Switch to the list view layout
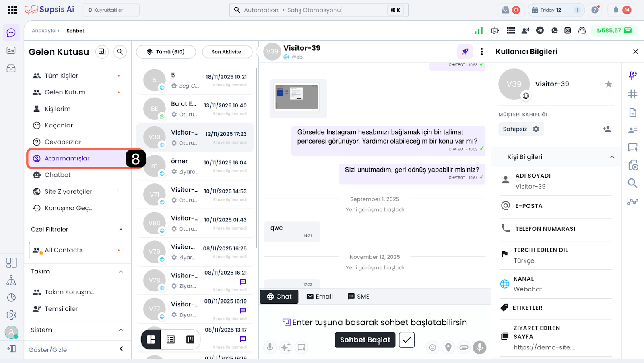This screenshot has height=363, width=644. tap(171, 340)
